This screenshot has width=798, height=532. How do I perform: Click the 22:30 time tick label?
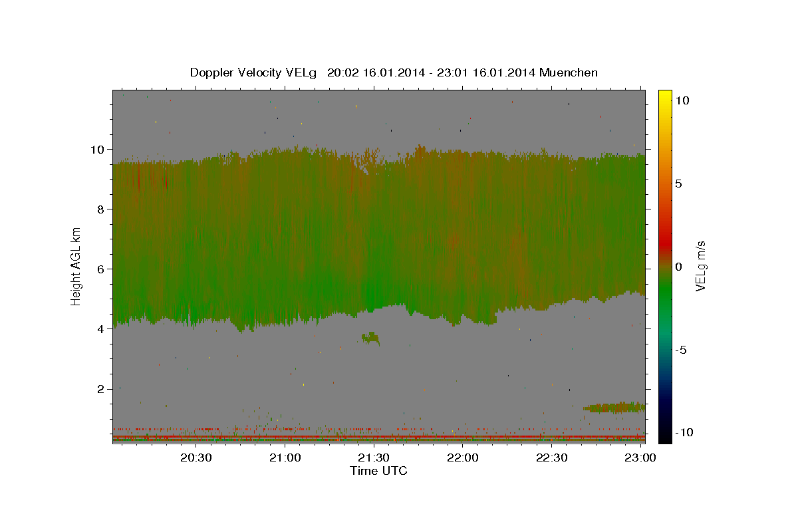[x=551, y=458]
